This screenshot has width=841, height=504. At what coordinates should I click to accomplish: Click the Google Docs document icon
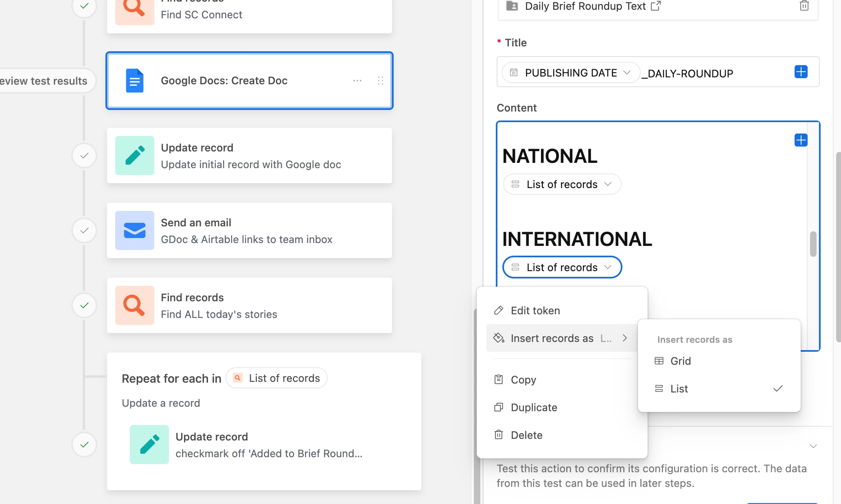135,81
